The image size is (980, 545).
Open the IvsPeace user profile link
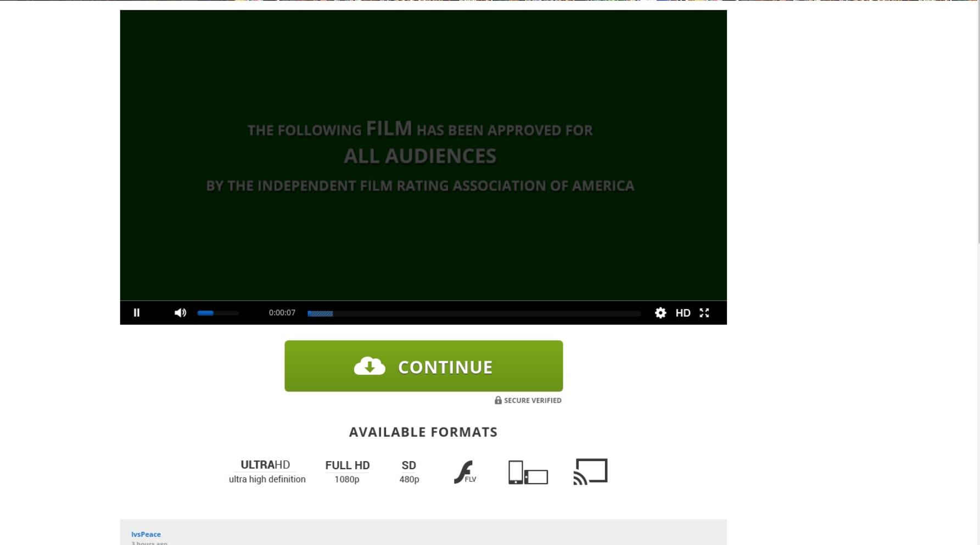(146, 534)
